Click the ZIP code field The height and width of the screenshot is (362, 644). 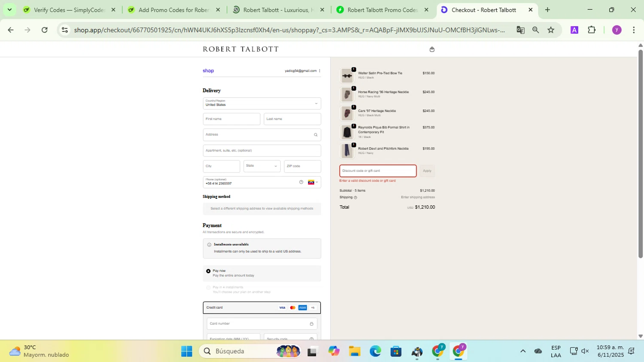pos(303,166)
